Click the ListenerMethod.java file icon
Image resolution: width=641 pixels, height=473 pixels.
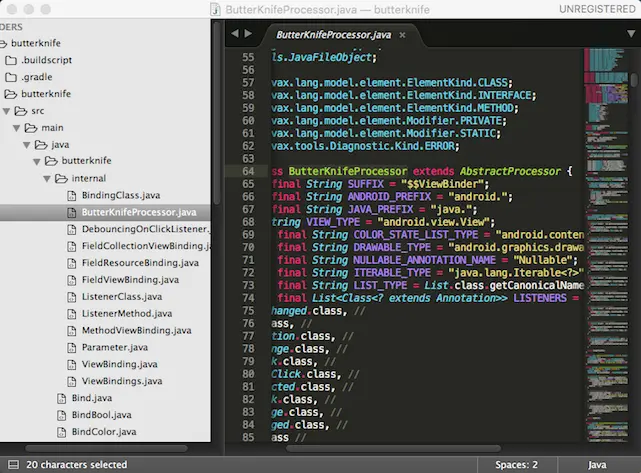pyautogui.click(x=72, y=314)
